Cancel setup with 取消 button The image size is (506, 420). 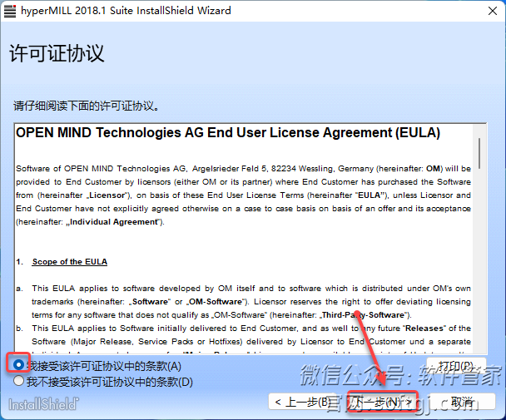(463, 402)
